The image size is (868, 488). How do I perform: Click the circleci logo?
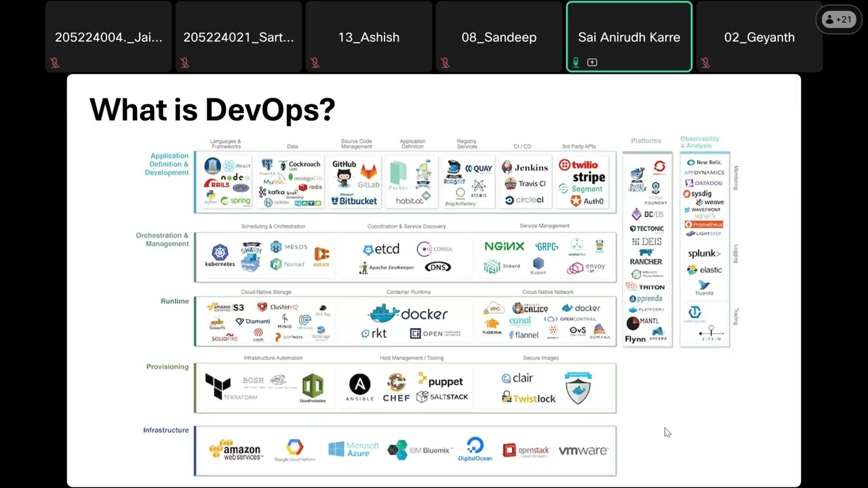pos(525,201)
